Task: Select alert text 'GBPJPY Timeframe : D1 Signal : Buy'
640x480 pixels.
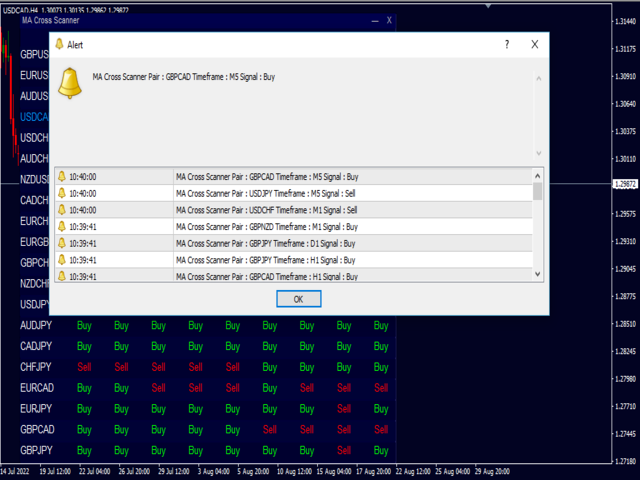Action: (x=302, y=244)
